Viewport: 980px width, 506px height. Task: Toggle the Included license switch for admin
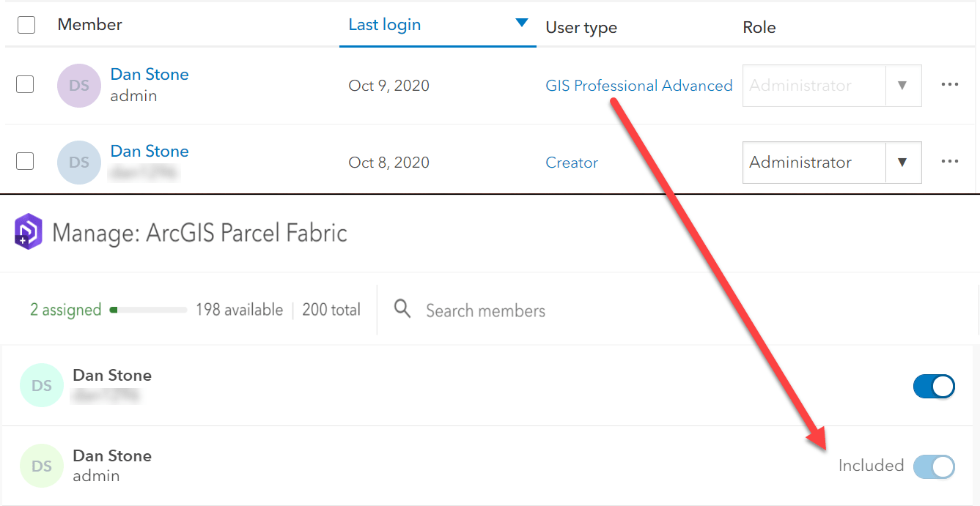point(934,466)
